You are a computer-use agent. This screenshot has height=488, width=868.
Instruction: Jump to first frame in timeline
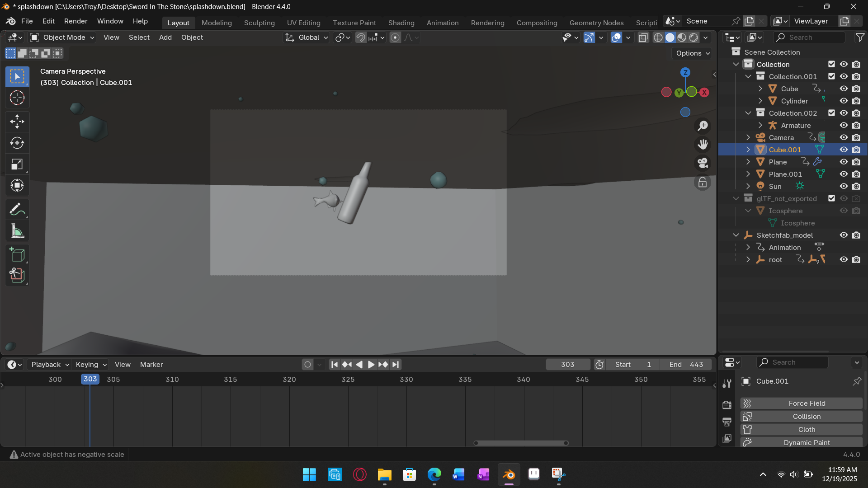[334, 365]
